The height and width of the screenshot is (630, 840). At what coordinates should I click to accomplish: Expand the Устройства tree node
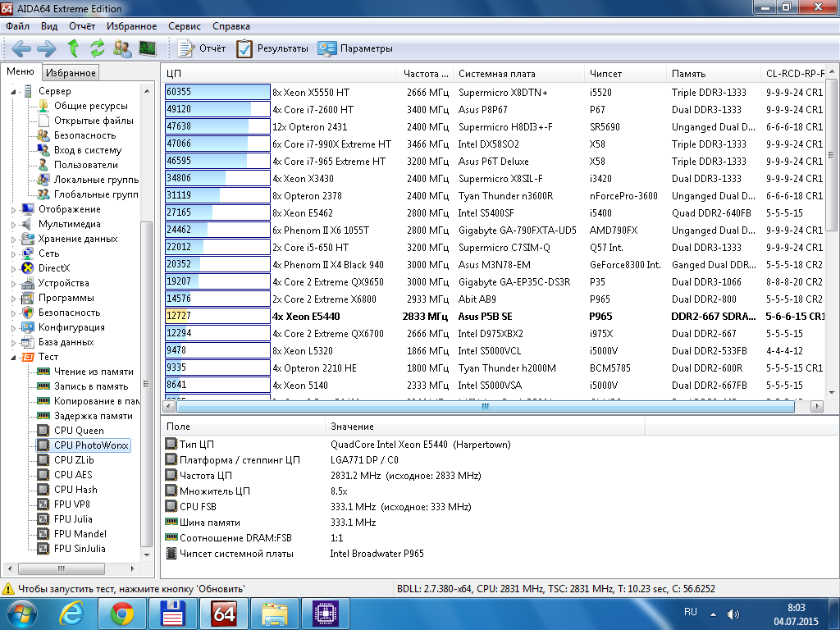[13, 283]
